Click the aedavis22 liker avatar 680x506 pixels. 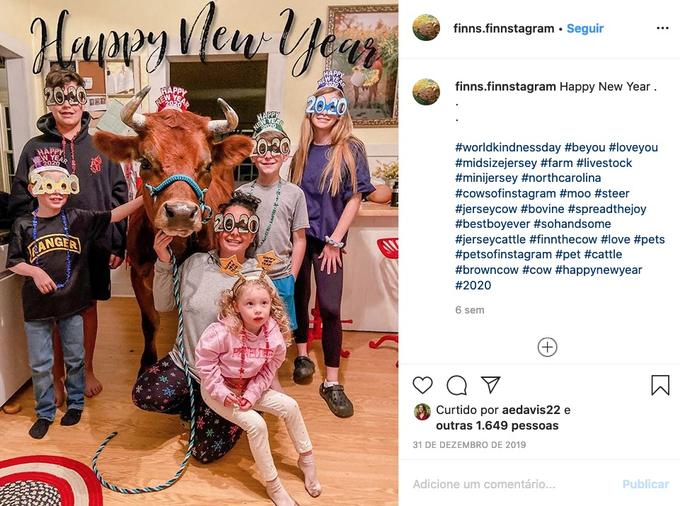[422, 411]
